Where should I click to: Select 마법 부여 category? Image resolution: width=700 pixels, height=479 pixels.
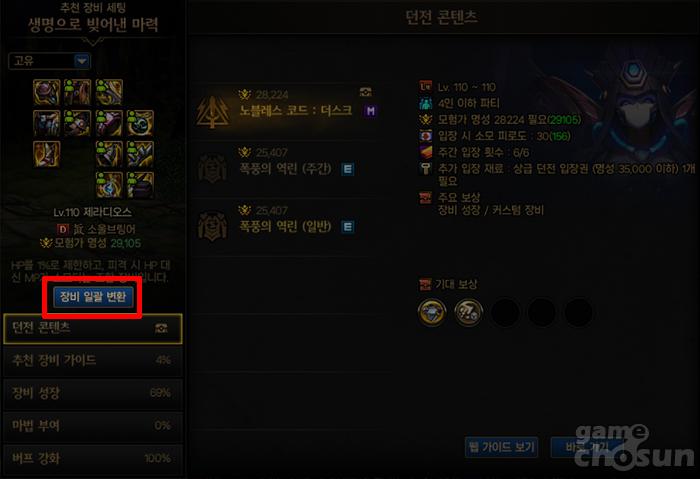pyautogui.click(x=93, y=425)
